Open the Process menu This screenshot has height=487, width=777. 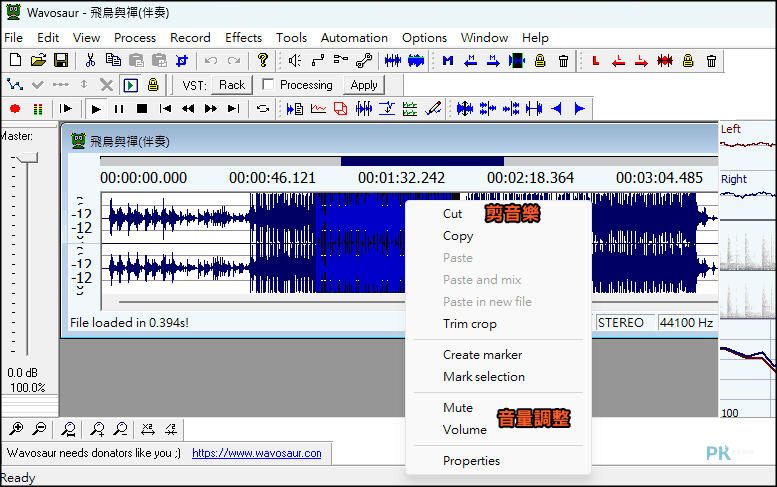[135, 38]
